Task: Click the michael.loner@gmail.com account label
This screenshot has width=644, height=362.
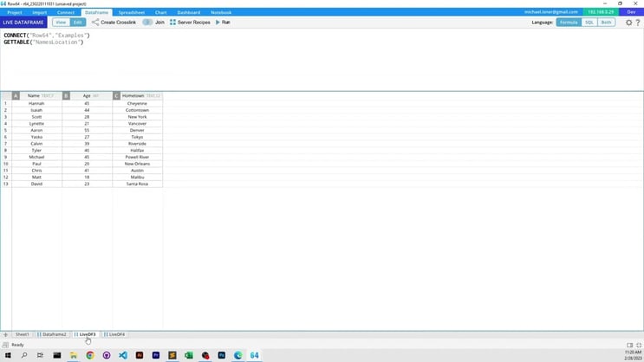Action: pos(550,12)
